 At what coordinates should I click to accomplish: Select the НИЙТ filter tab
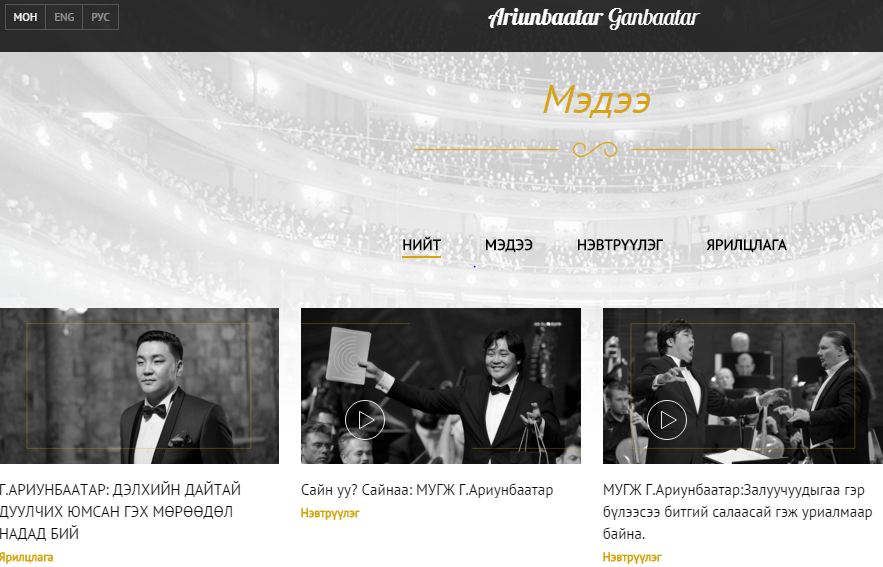421,245
